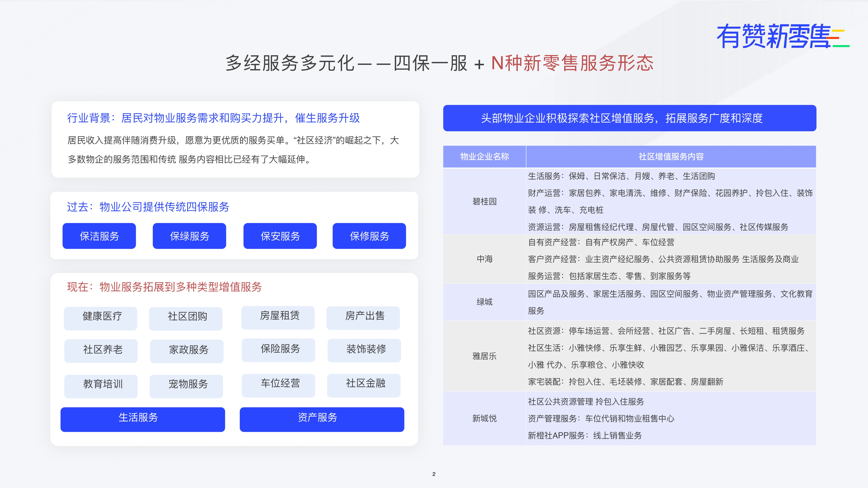868x488 pixels.
Task: Select the 碧桂园 table cell
Action: point(485,201)
